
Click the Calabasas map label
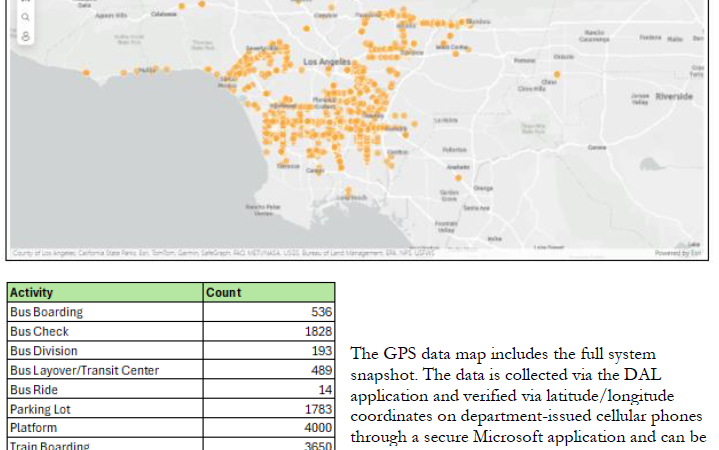pyautogui.click(x=162, y=15)
